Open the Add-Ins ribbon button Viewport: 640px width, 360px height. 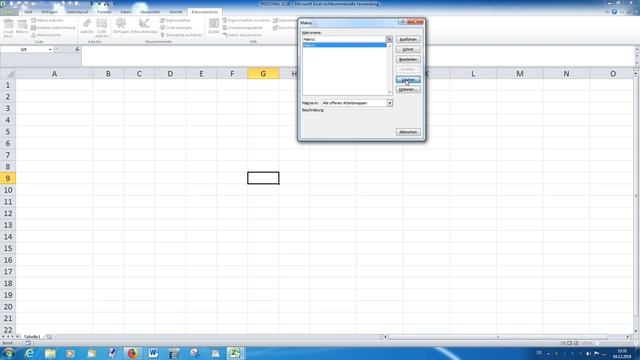(x=87, y=27)
